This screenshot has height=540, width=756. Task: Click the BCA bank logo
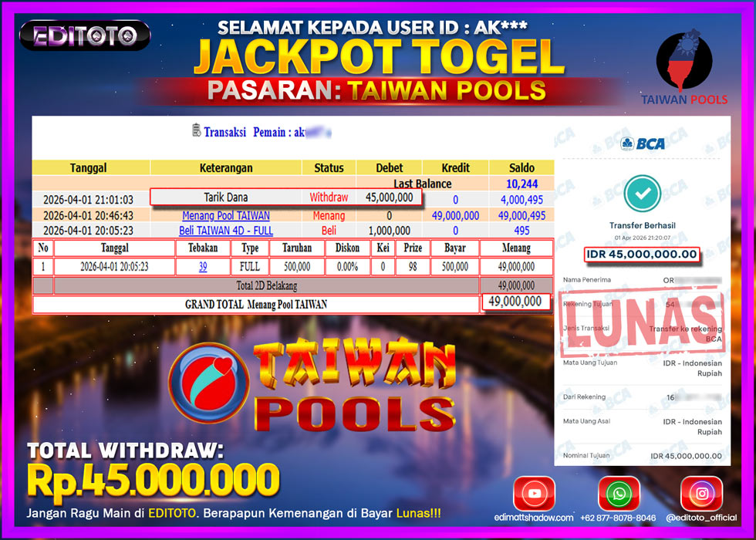pos(643,143)
